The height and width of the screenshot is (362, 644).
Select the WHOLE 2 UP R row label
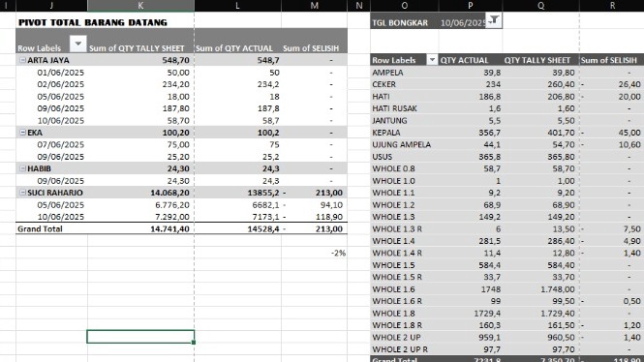tap(400, 349)
